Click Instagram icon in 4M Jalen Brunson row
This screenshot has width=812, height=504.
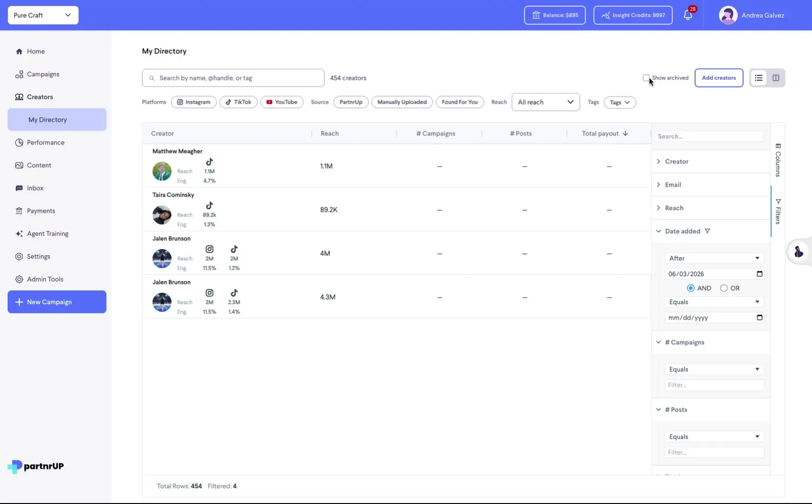pos(210,249)
